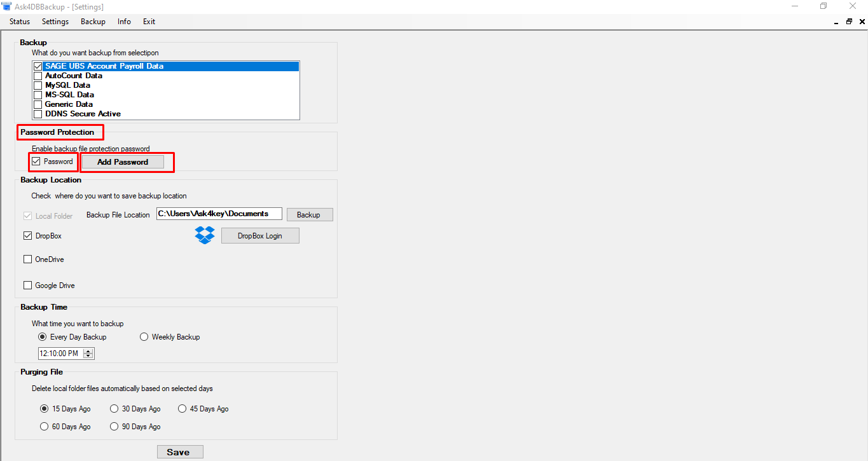Check the AutoCount Data option
868x461 pixels.
(x=38, y=76)
